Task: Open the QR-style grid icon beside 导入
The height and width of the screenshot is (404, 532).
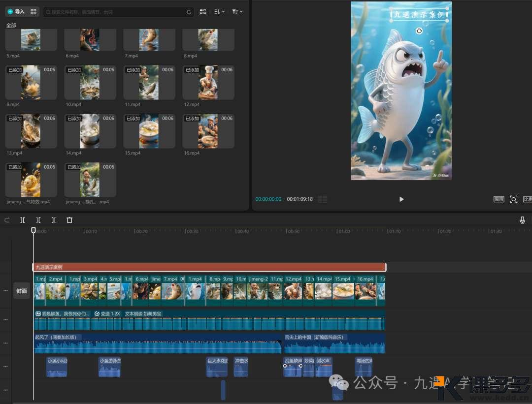Action: (x=33, y=11)
